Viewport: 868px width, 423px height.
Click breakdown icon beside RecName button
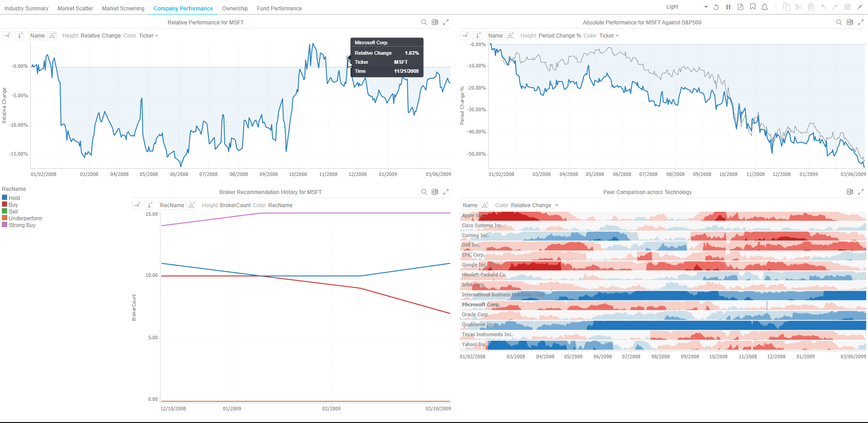[192, 205]
